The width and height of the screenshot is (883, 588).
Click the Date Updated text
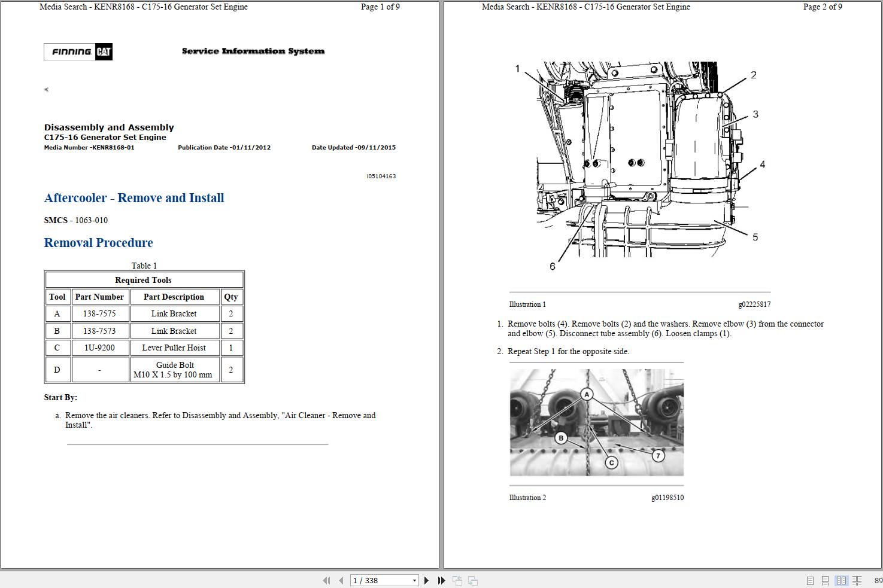point(354,148)
